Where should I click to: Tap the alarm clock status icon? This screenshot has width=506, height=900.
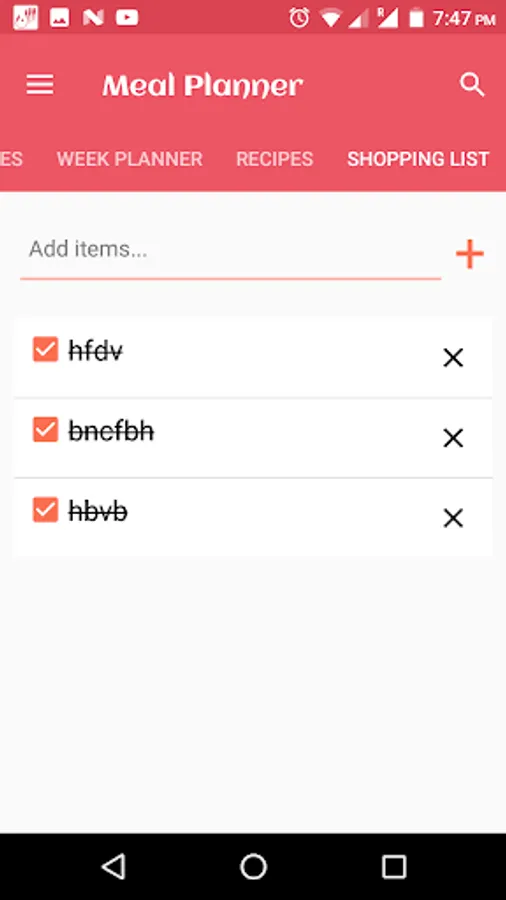(x=299, y=18)
